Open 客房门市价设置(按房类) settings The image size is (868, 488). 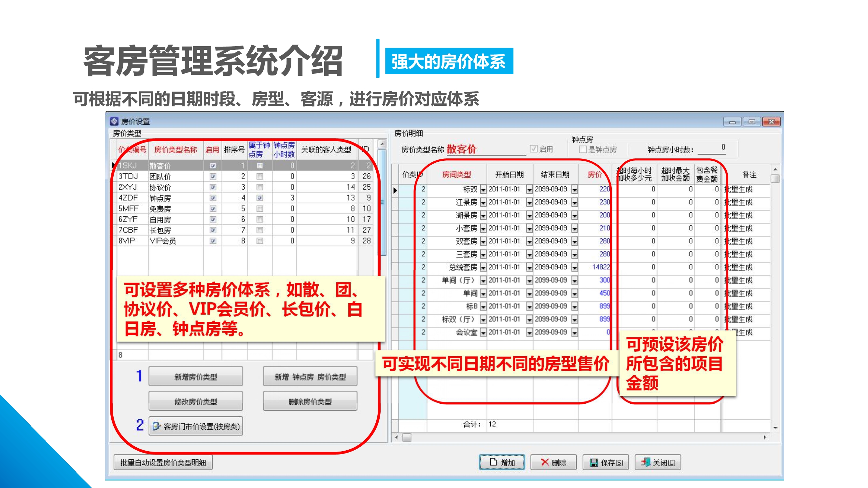[x=196, y=427]
